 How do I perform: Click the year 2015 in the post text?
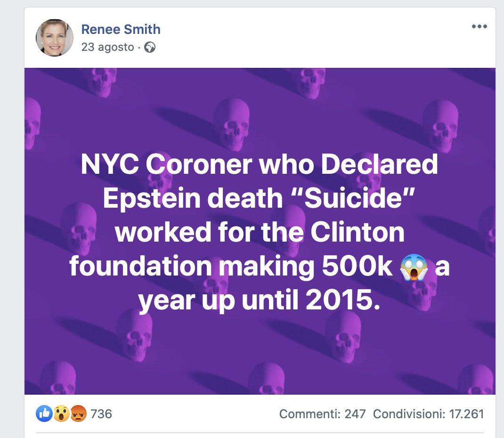point(342,300)
